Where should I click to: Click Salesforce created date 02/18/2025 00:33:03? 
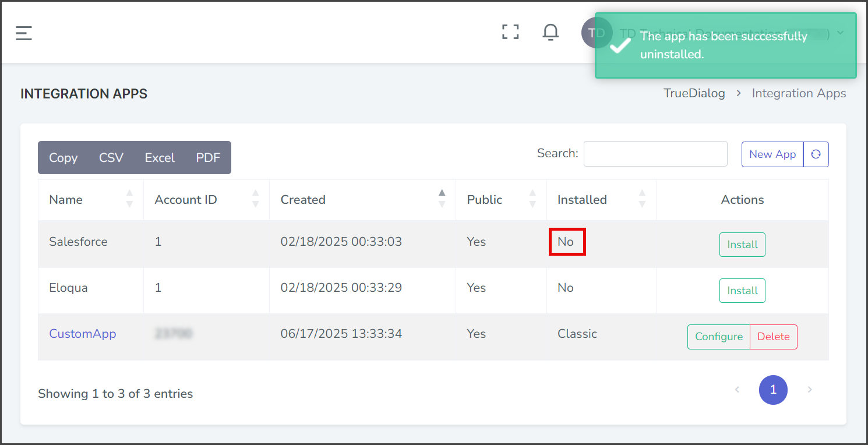pos(341,242)
